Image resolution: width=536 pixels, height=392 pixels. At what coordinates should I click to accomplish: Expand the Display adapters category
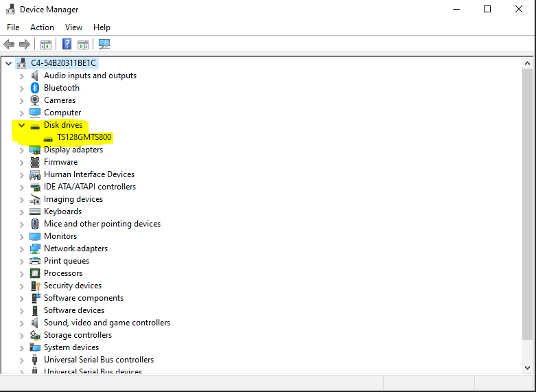pos(21,150)
